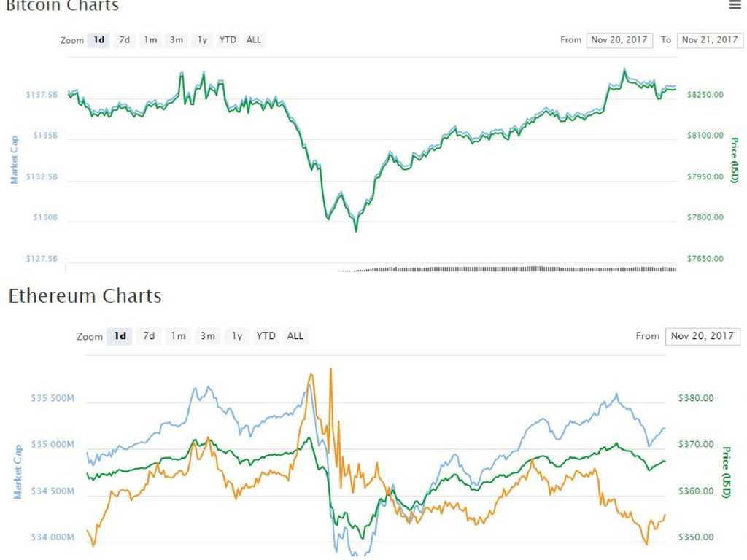Show ALL data on Bitcoin chart

click(254, 40)
